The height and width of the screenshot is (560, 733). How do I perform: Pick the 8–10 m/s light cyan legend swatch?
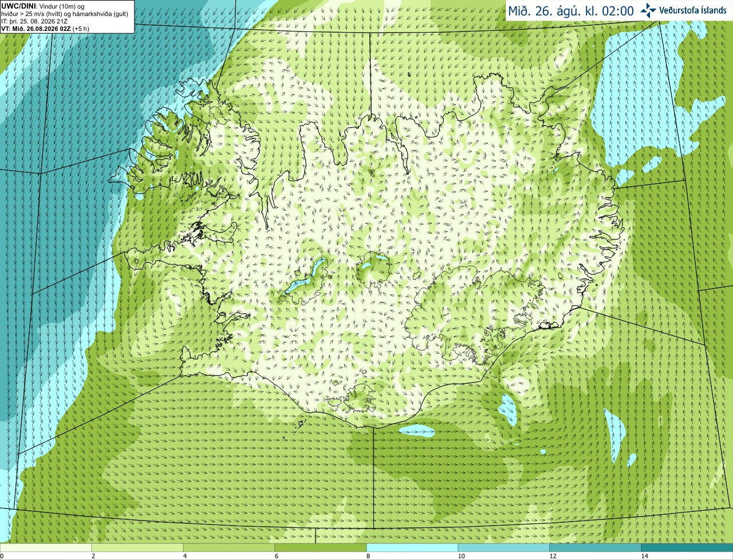[x=412, y=547]
